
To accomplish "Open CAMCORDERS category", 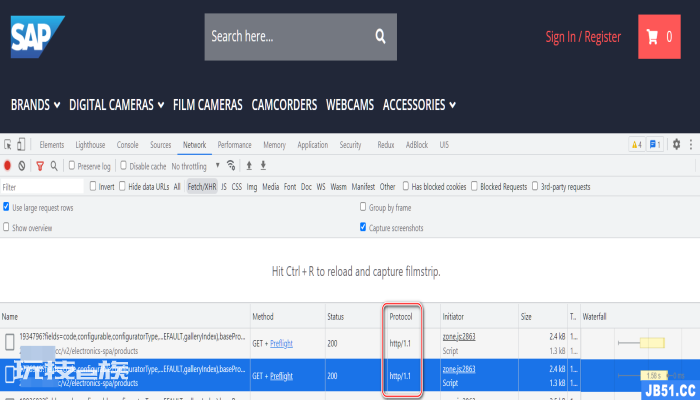I will (x=284, y=105).
